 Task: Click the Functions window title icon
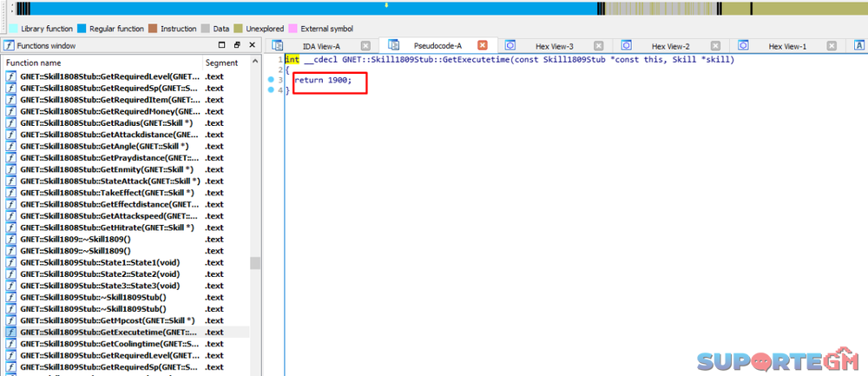coord(8,45)
